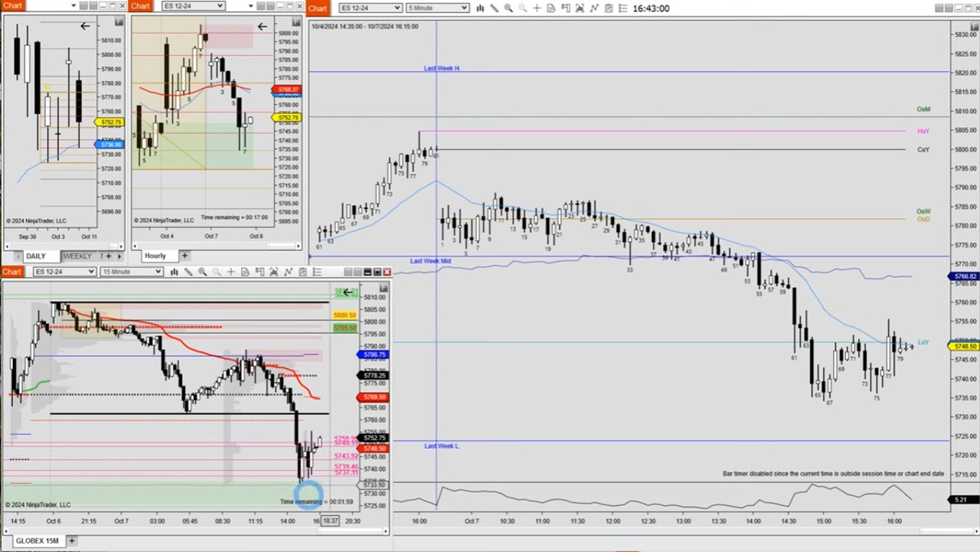This screenshot has width=980, height=552.
Task: Expand toolbar overflow arrow in hourly chart window
Action: click(251, 6)
